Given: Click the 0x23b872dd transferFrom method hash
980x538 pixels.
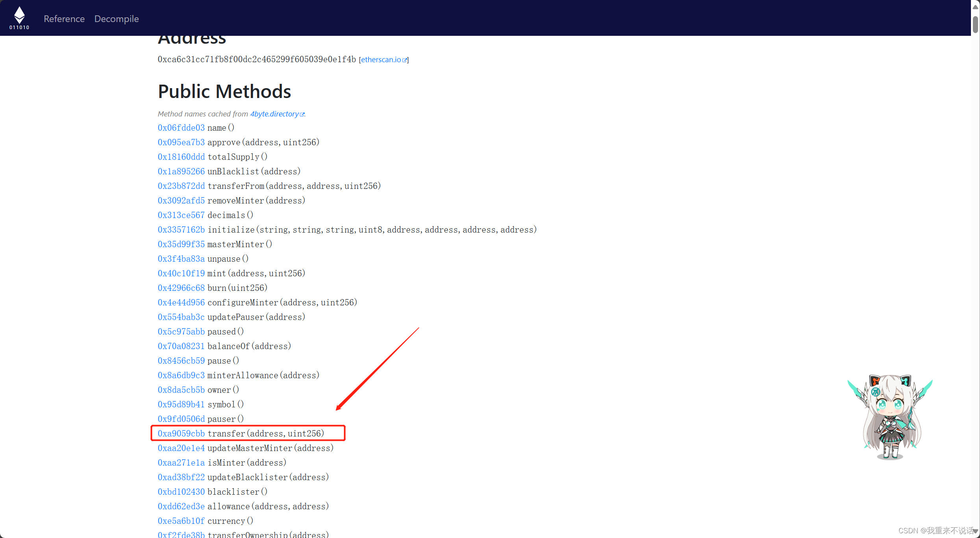Looking at the screenshot, I should [x=181, y=186].
